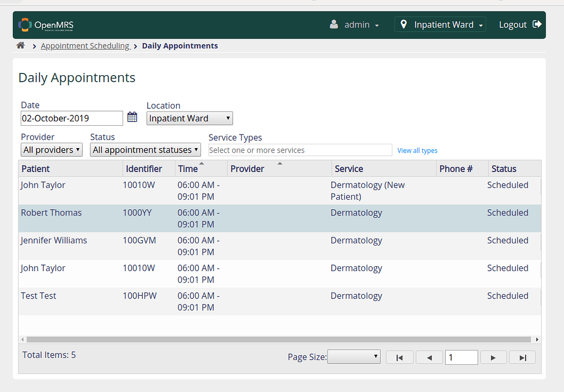Viewport: 564px width, 392px height.
Task: Click the location pin icon near Inpatient Ward
Action: 403,24
